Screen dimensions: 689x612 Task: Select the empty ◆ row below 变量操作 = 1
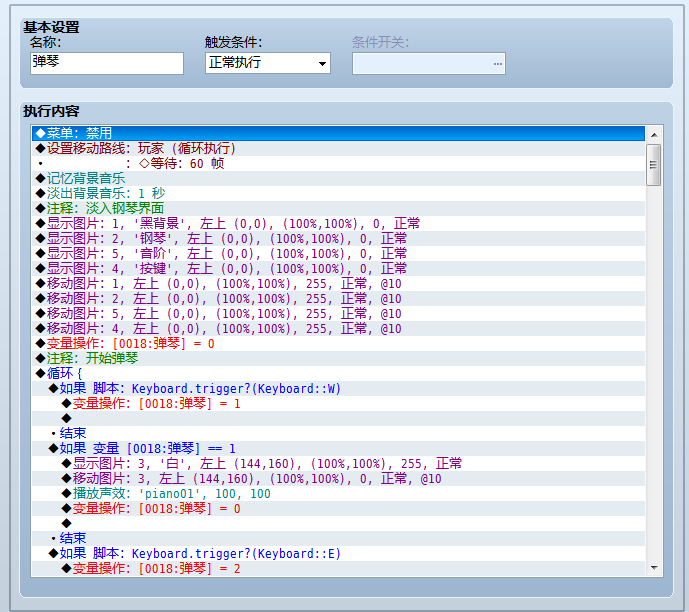coord(338,418)
